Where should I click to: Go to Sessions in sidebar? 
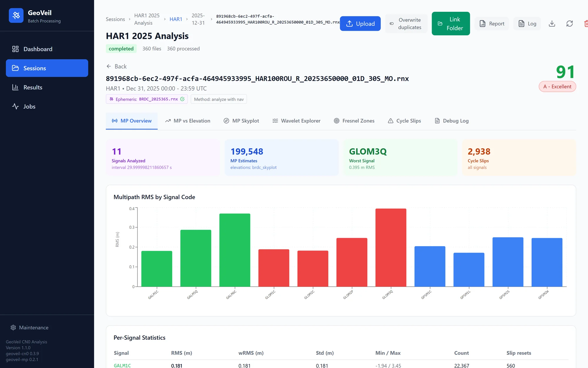[x=47, y=68]
